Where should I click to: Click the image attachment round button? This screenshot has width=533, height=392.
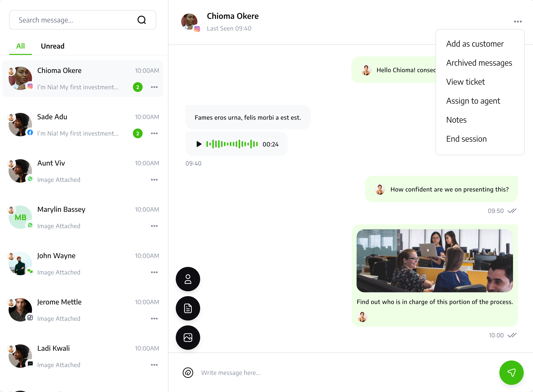(188, 338)
